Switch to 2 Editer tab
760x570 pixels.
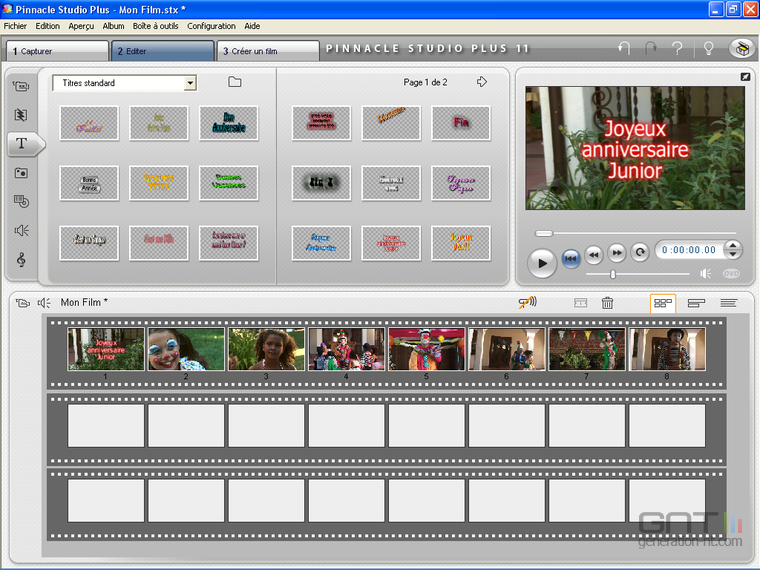[x=162, y=51]
